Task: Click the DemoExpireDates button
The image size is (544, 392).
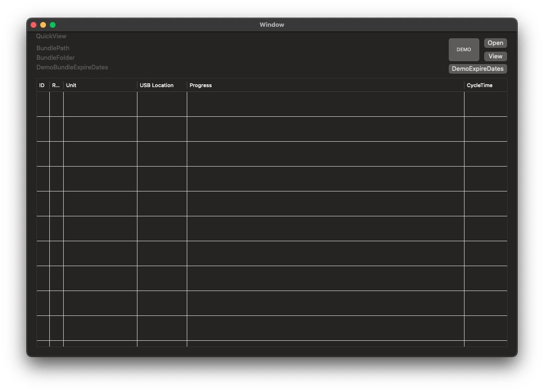Action: click(477, 69)
